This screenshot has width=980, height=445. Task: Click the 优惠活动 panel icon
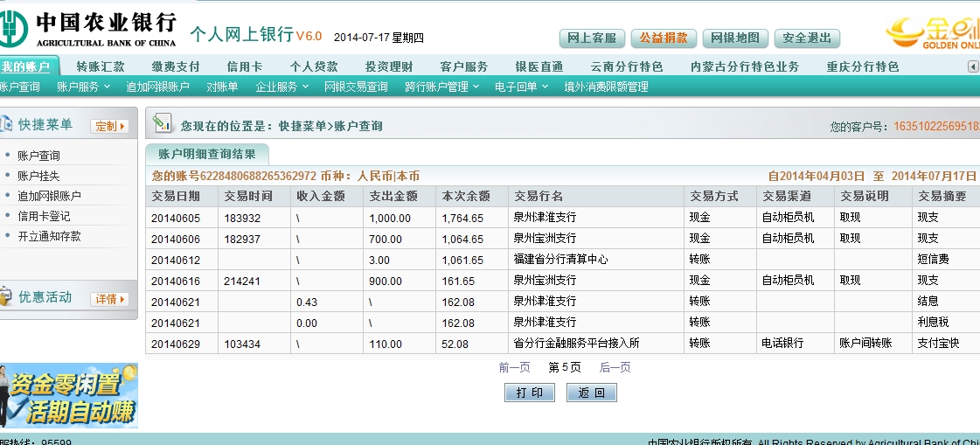pyautogui.click(x=5, y=297)
